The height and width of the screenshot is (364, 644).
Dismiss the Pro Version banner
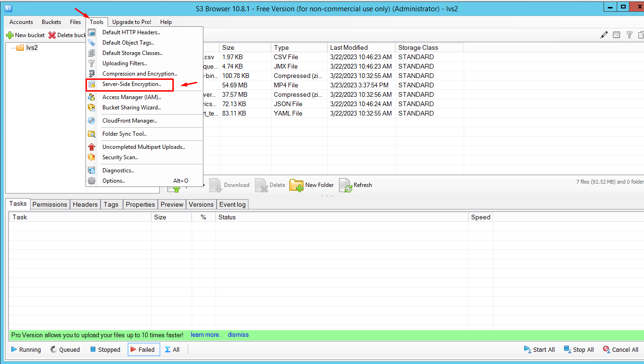click(238, 335)
